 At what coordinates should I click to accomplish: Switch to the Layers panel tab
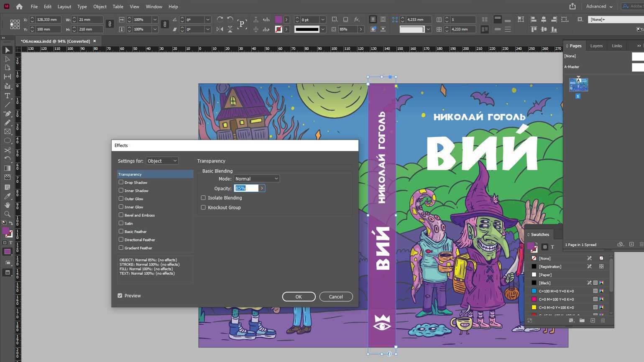pyautogui.click(x=596, y=46)
